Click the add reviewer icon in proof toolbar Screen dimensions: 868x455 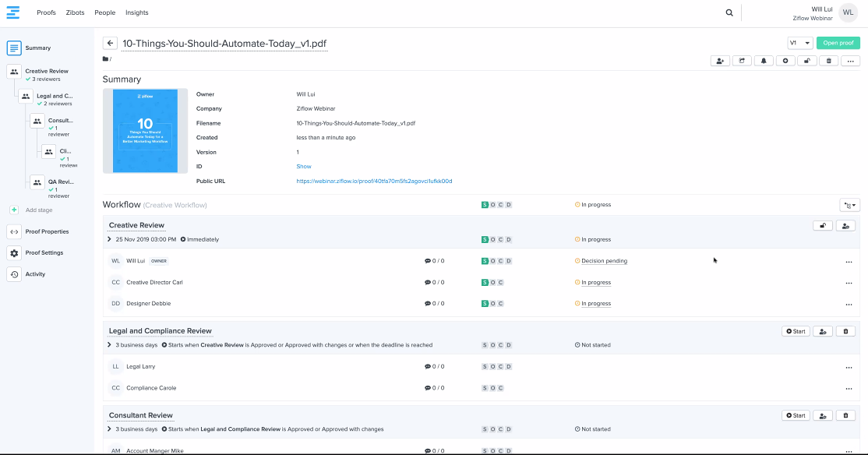pyautogui.click(x=720, y=61)
